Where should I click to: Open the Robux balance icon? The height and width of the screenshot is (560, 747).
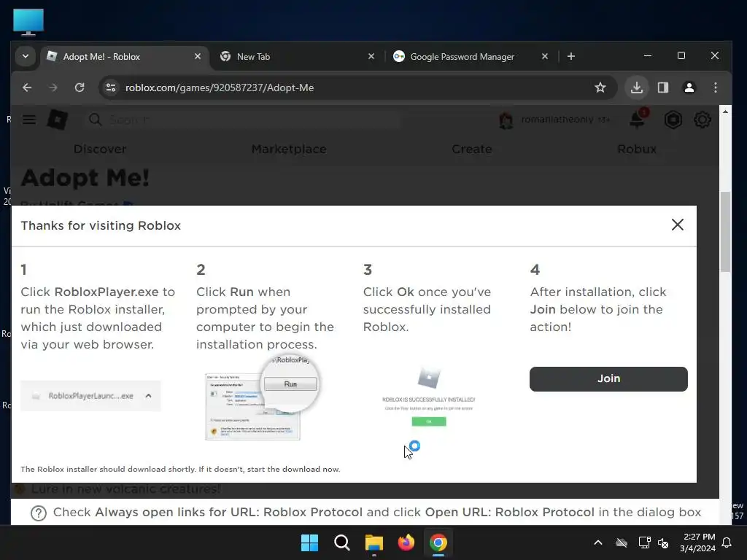tap(673, 120)
